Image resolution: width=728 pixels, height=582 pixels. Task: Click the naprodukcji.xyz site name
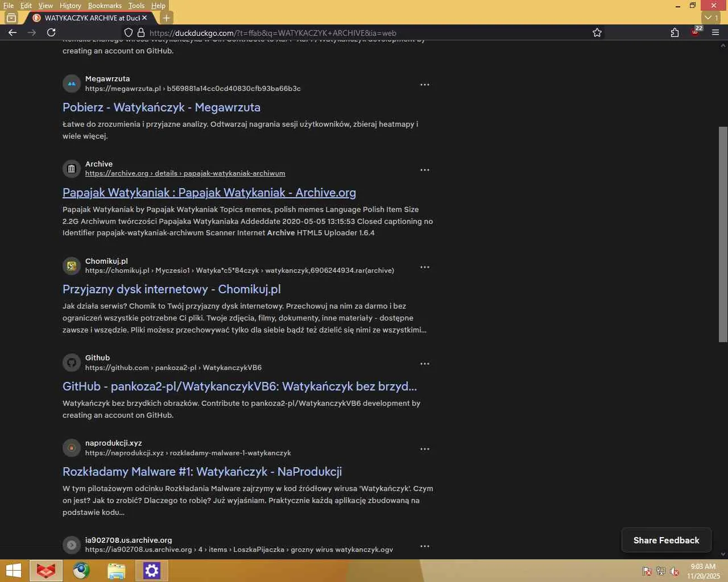tap(114, 443)
